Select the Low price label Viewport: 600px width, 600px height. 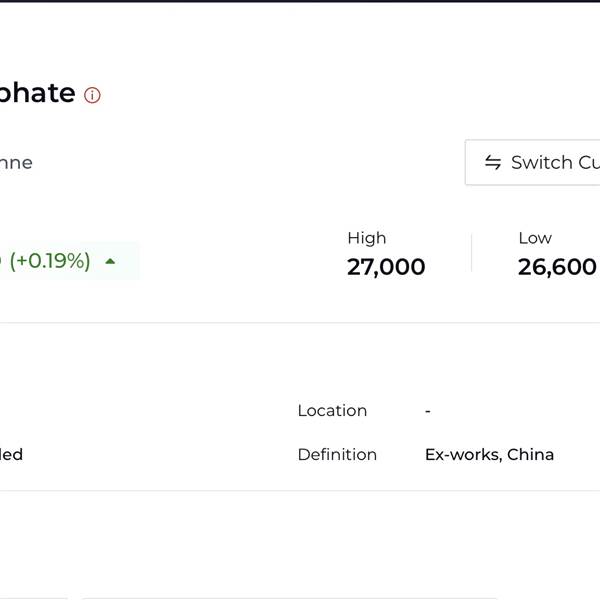tap(535, 238)
